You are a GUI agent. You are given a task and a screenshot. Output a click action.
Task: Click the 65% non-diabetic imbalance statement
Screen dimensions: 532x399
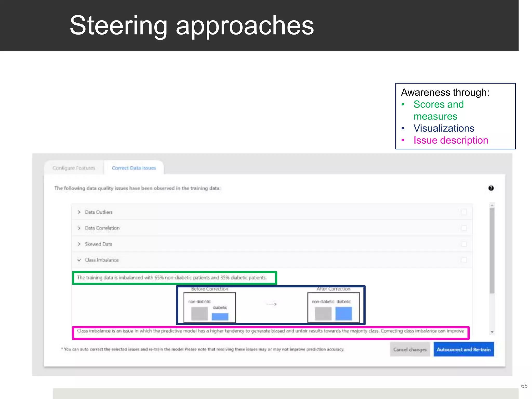pyautogui.click(x=172, y=278)
